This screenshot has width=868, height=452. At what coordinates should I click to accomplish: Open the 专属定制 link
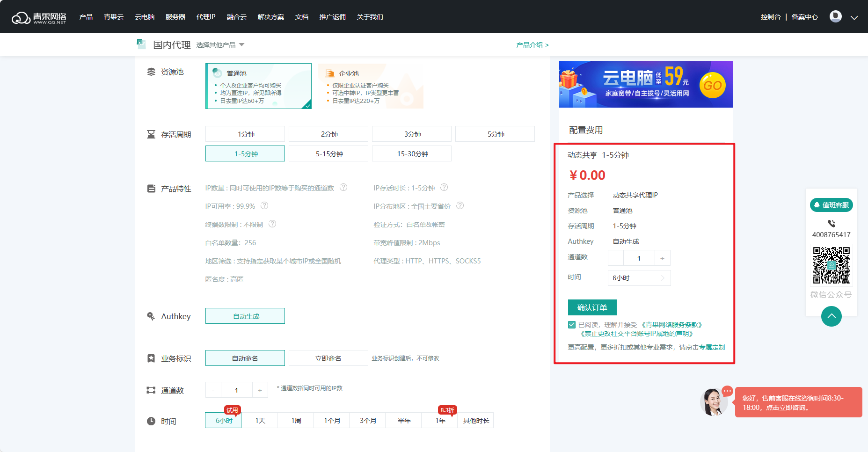[712, 347]
